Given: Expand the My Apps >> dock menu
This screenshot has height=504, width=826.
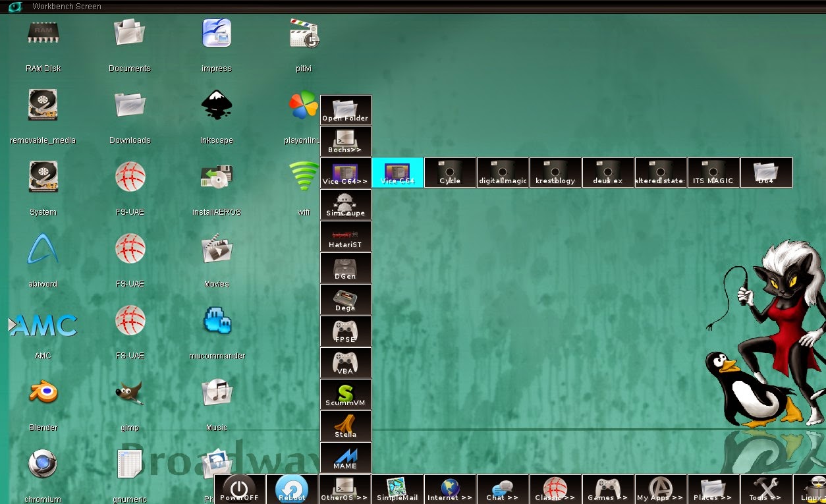Looking at the screenshot, I should (x=661, y=490).
